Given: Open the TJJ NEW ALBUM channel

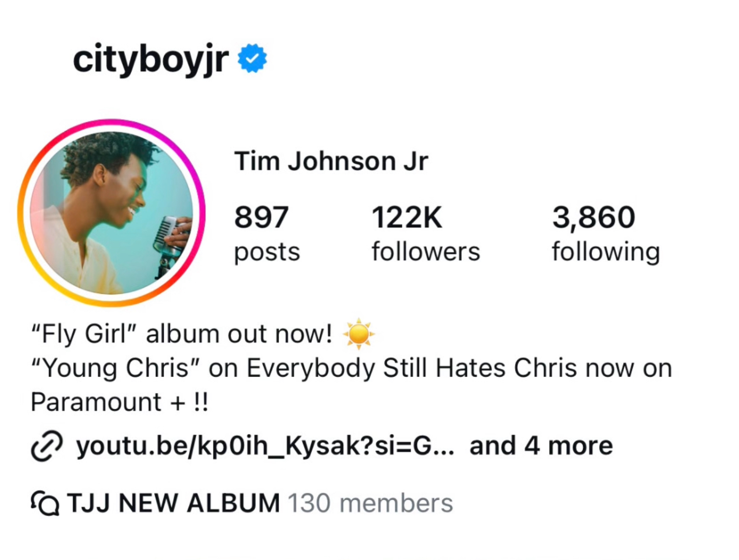Looking at the screenshot, I should (x=173, y=503).
